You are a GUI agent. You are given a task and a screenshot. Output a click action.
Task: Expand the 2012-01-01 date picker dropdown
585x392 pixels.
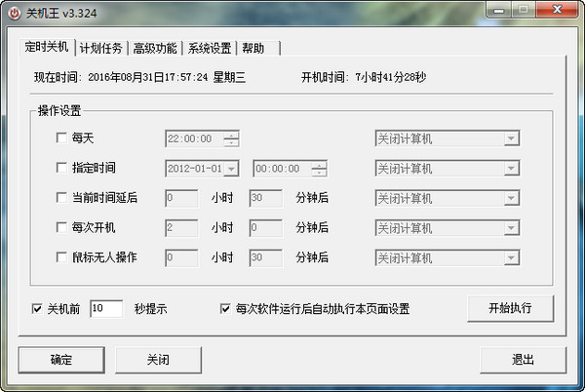(231, 169)
